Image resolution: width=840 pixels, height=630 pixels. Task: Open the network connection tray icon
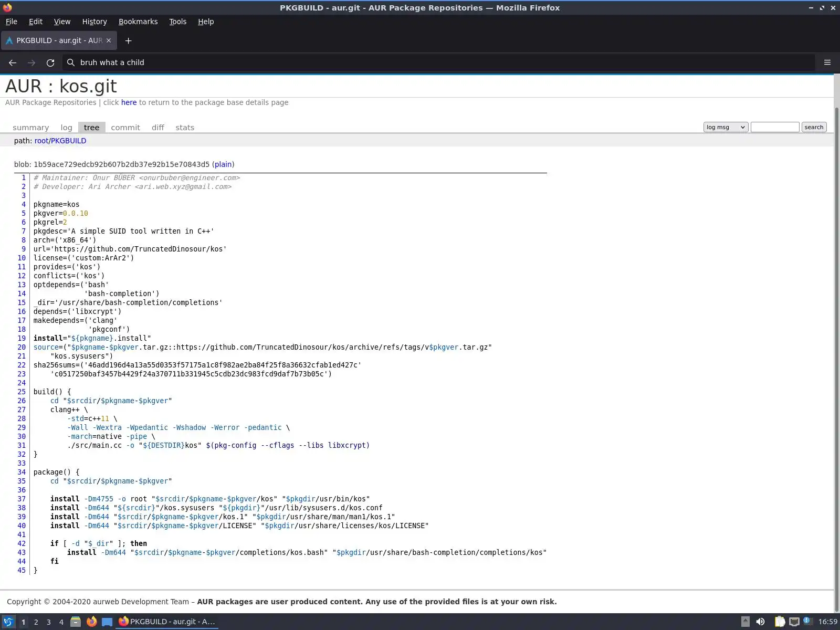coord(794,622)
